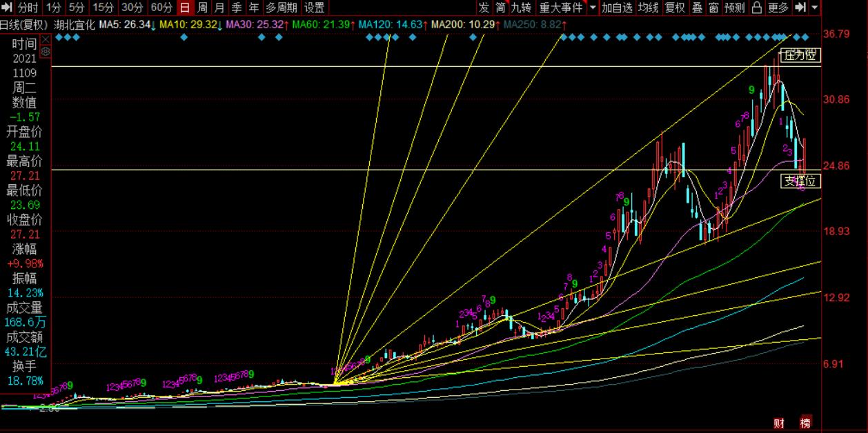Click the lock icon in the top toolbar

click(x=756, y=8)
